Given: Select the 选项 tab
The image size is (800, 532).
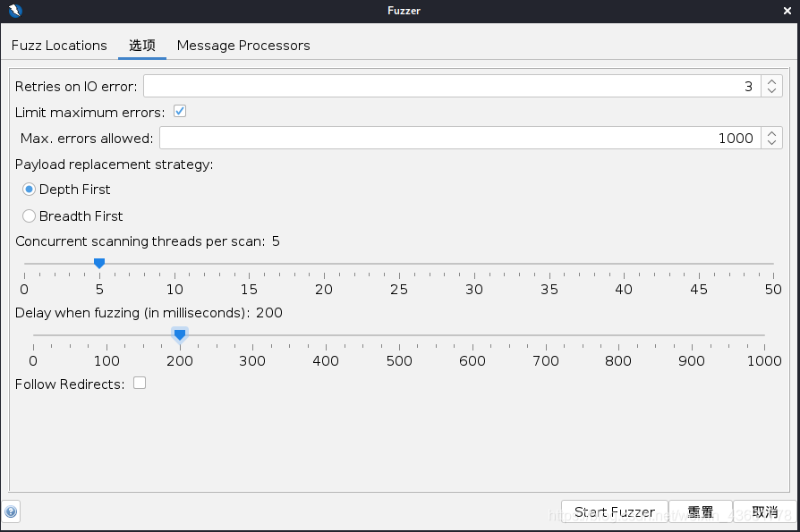Looking at the screenshot, I should coord(142,46).
